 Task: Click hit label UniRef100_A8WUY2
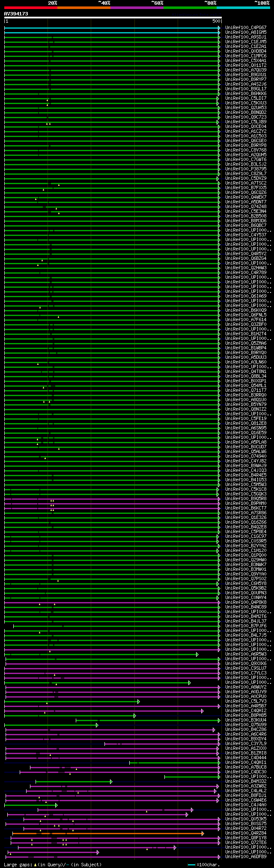pos(246,687)
